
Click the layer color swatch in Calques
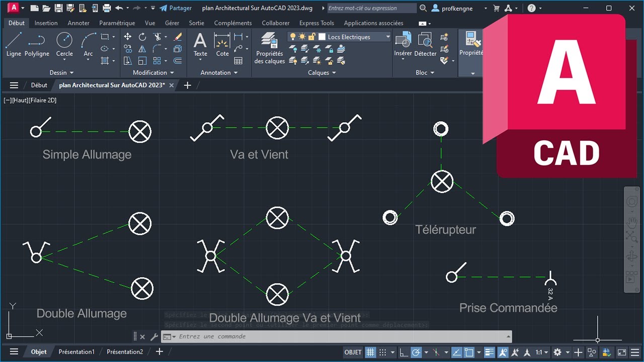coord(323,37)
